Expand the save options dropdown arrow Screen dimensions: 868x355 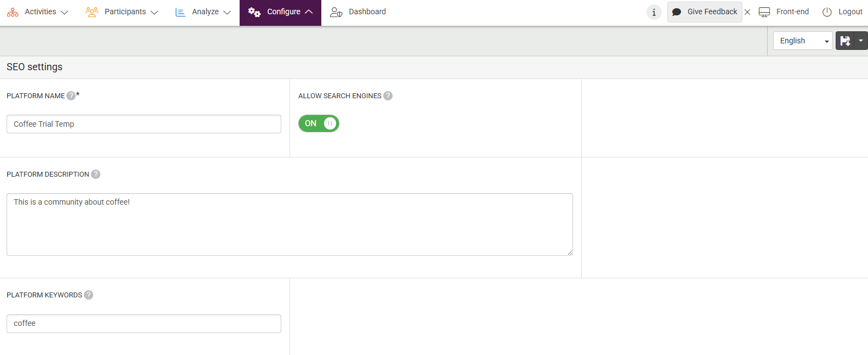click(861, 41)
